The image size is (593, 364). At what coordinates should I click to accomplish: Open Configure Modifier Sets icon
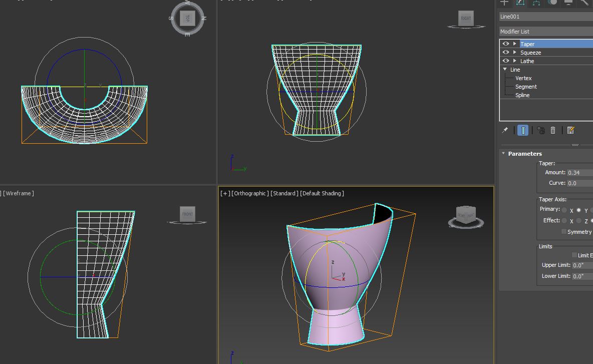click(x=571, y=130)
